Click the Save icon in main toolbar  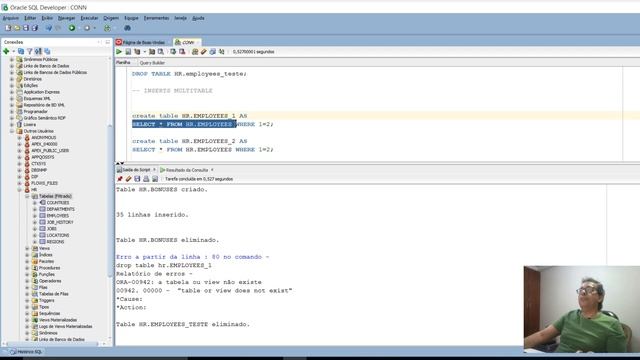[x=26, y=28]
